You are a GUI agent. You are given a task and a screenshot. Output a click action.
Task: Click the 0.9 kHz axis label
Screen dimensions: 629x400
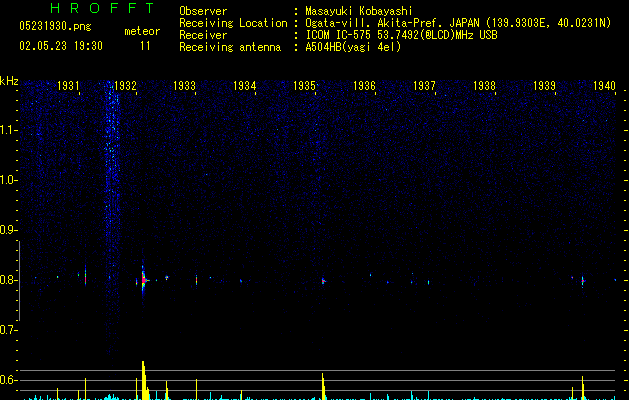coord(8,230)
